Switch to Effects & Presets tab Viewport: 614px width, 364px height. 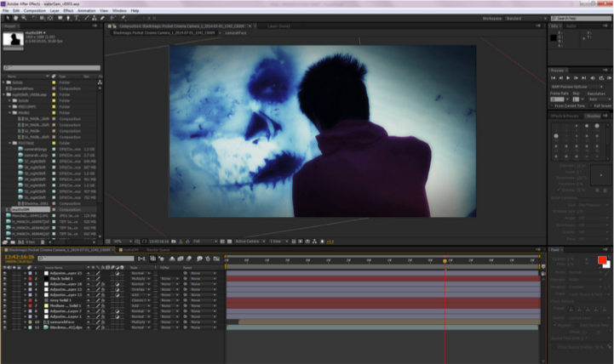point(565,116)
